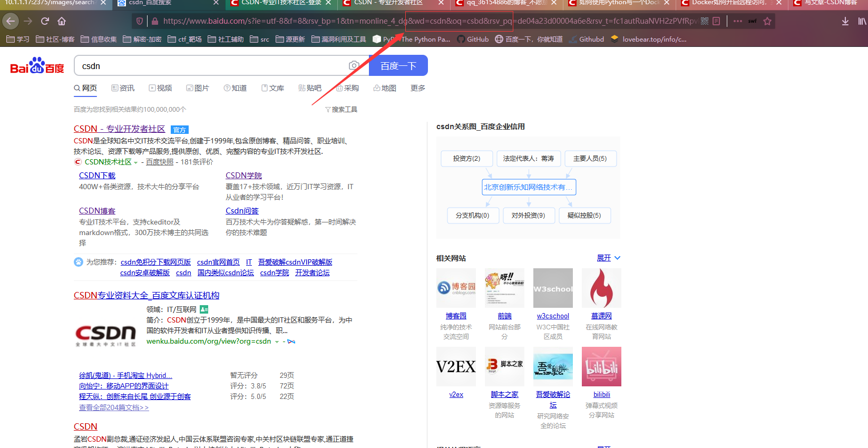Open the 百度一下,你就知道 bookmark

click(529, 39)
